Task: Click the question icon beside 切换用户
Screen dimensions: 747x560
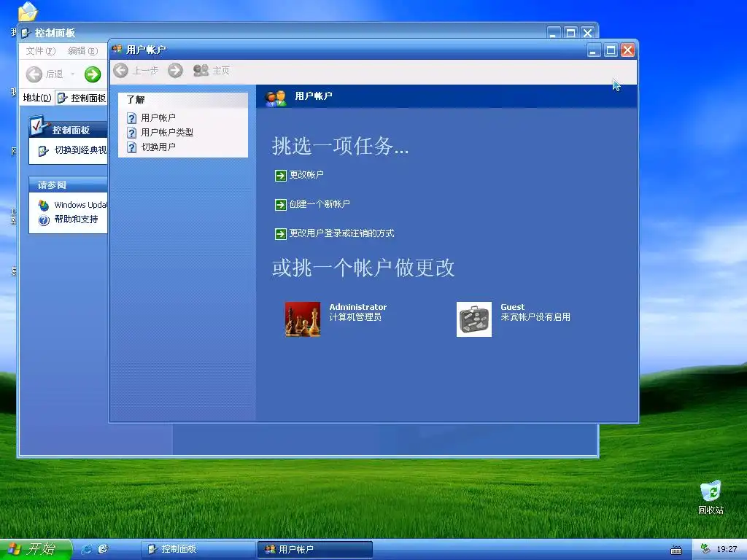Action: (132, 147)
